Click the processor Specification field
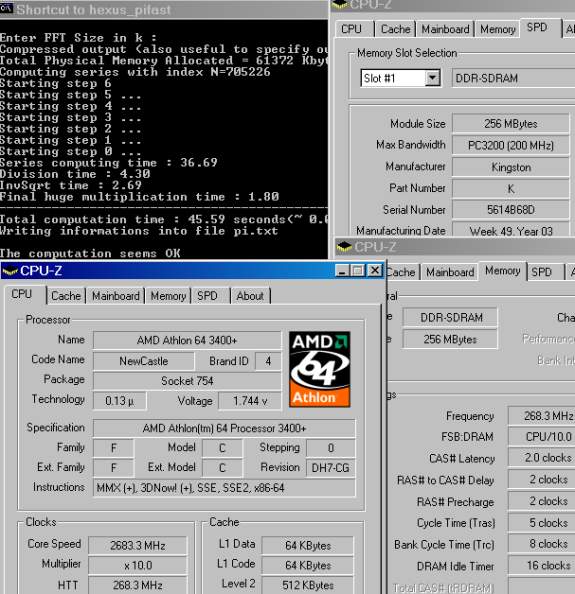This screenshot has height=594, width=575. click(224, 428)
